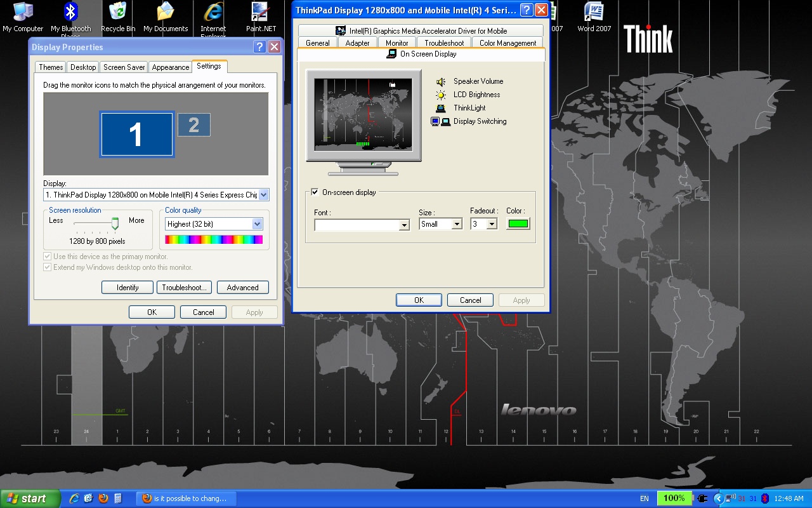Viewport: 812px width, 508px height.
Task: Open the Color Management tab
Action: coord(507,43)
